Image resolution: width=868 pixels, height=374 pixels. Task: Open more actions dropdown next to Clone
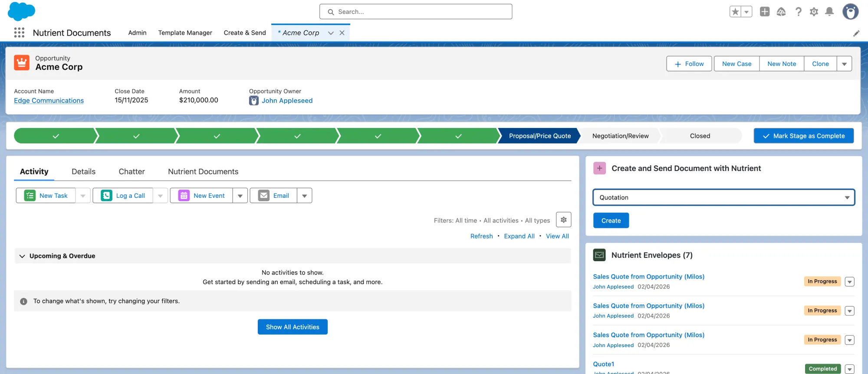[844, 64]
